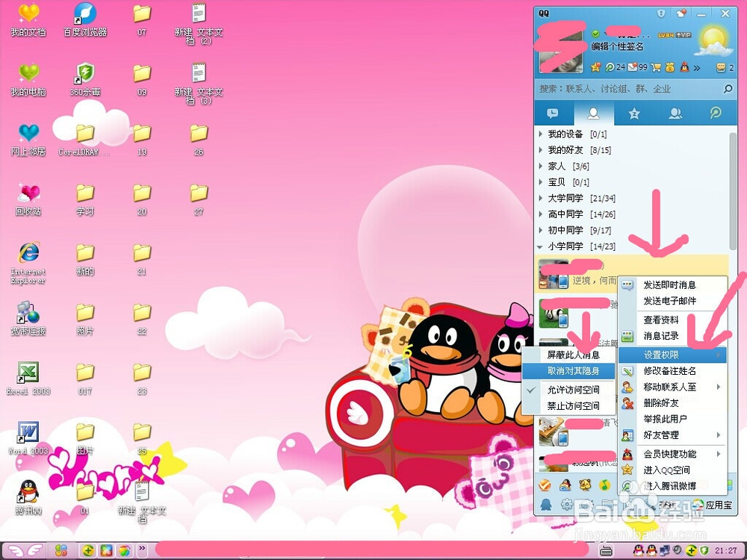747x560 pixels.
Task: Open 应用宝 app store
Action: (713, 505)
